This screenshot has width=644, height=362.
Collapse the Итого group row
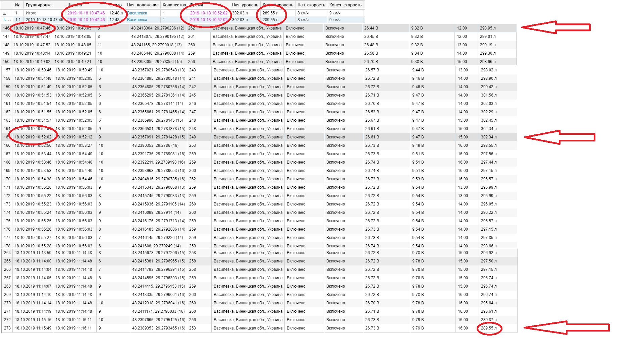click(x=5, y=13)
